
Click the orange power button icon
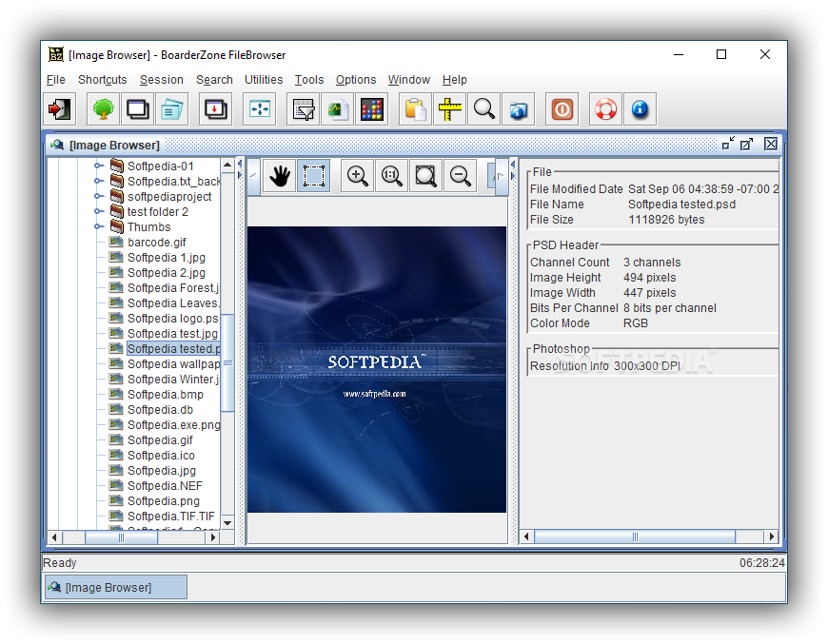562,109
